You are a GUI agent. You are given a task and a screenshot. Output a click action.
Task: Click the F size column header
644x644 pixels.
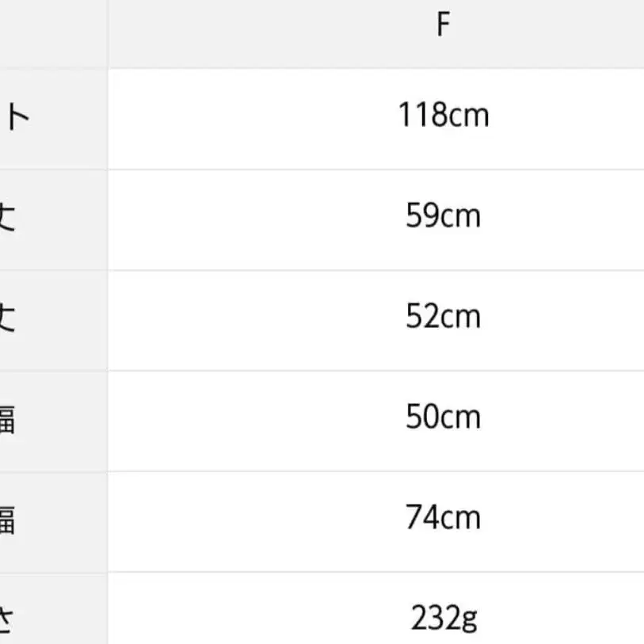coord(443,26)
